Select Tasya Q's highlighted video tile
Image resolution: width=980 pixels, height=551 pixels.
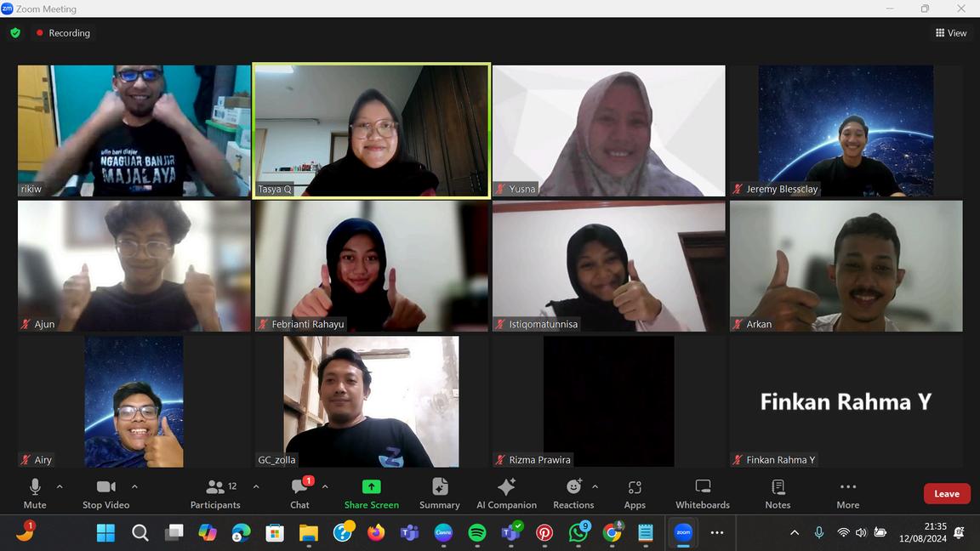(x=371, y=131)
